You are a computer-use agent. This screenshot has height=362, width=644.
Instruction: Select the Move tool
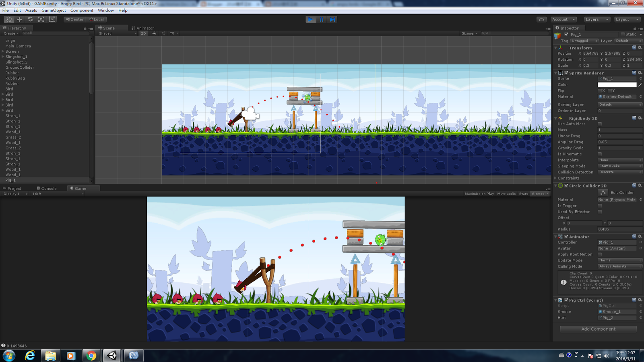[19, 19]
